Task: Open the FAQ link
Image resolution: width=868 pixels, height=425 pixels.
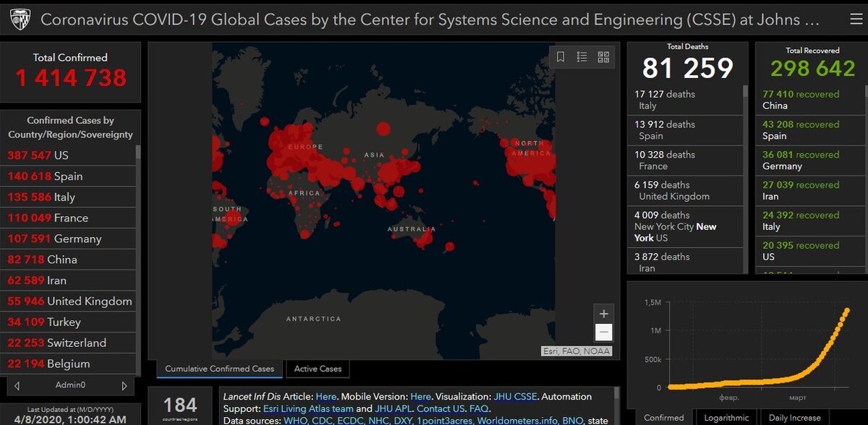Action: [x=479, y=408]
